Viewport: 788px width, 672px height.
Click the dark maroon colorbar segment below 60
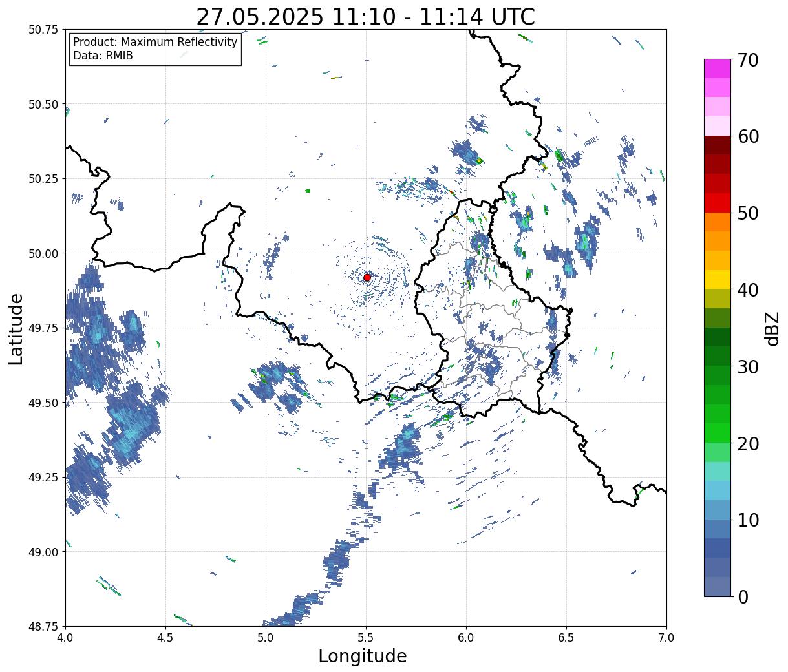click(x=718, y=145)
